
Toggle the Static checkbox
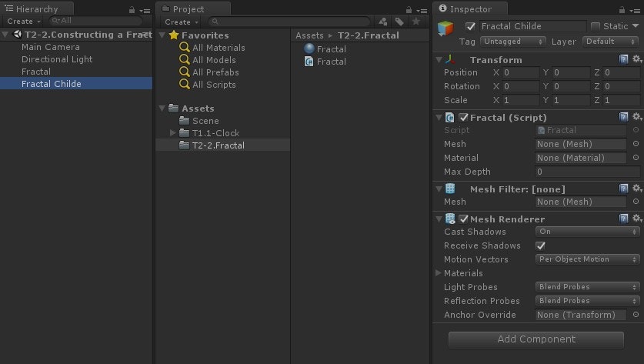click(595, 27)
